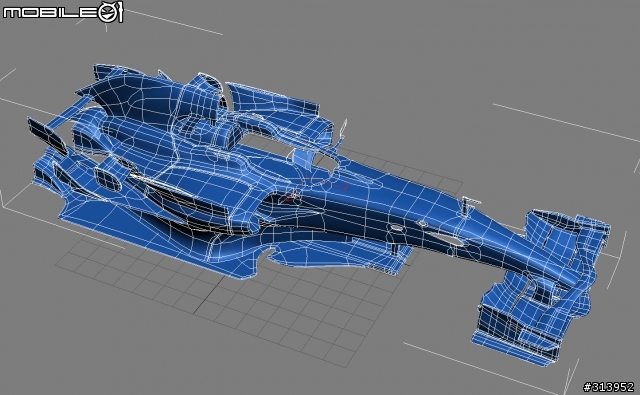This screenshot has height=395, width=640.
Task: Click the red pivot gizmo near cockpit
Action: click(316, 190)
